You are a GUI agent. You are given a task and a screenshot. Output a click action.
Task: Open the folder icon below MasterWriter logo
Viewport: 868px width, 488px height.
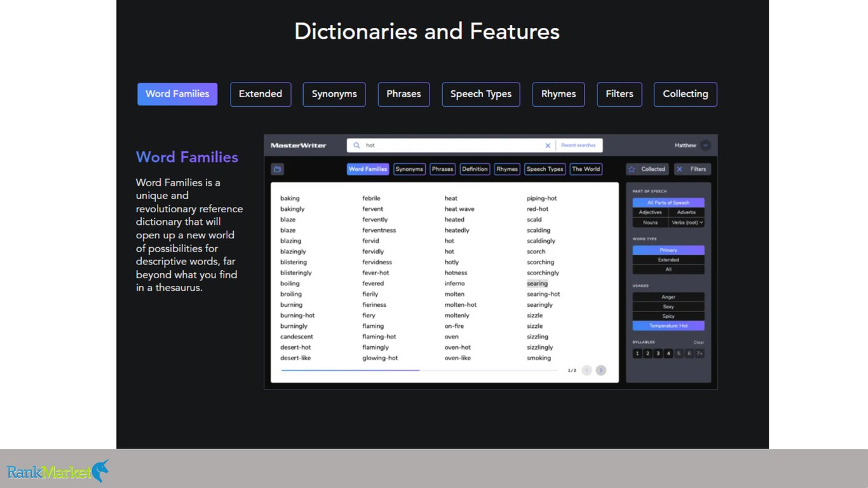277,169
